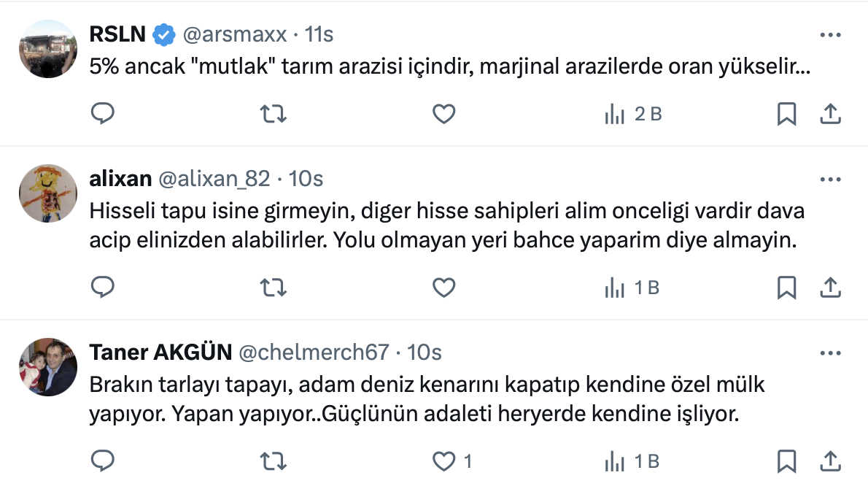
Task: Bookmark RSLN's tweet
Action: point(786,114)
